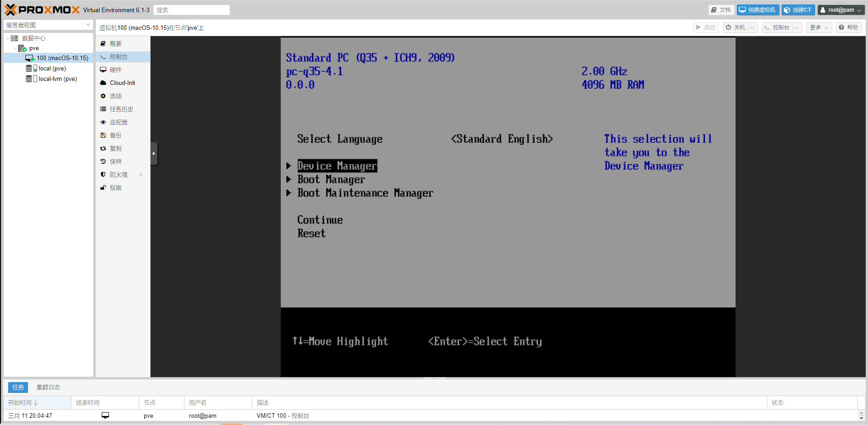Screen dimensions: 868x425
Task: Click the 创建虚拟机 create VM button
Action: (x=758, y=10)
